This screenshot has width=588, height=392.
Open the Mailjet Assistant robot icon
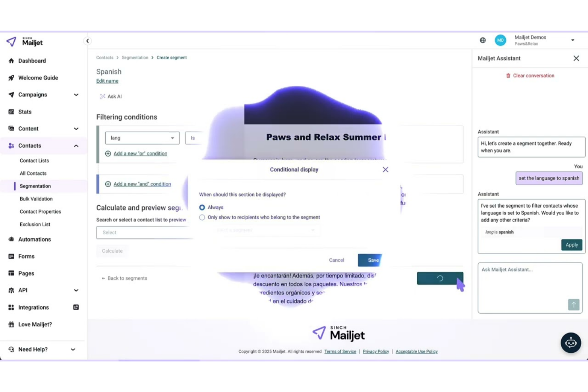571,342
